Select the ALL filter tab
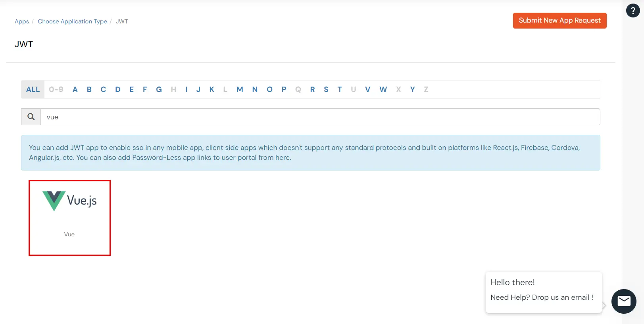 (x=33, y=90)
